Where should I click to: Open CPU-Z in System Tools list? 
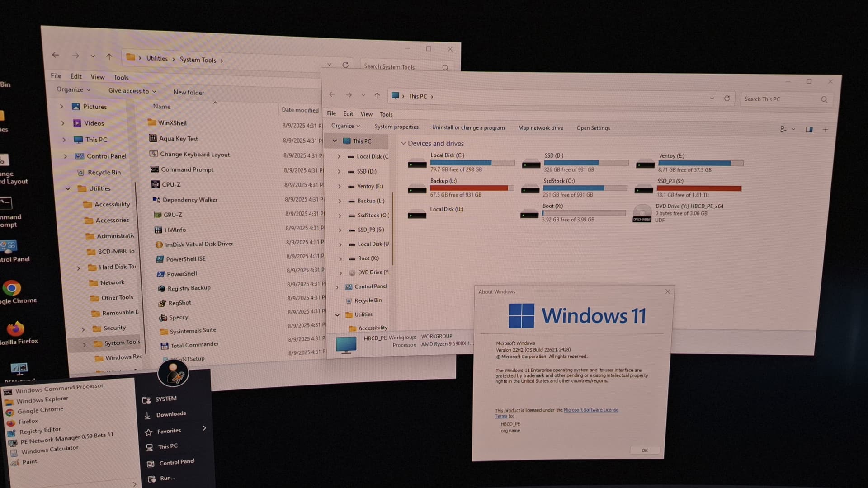coord(171,184)
